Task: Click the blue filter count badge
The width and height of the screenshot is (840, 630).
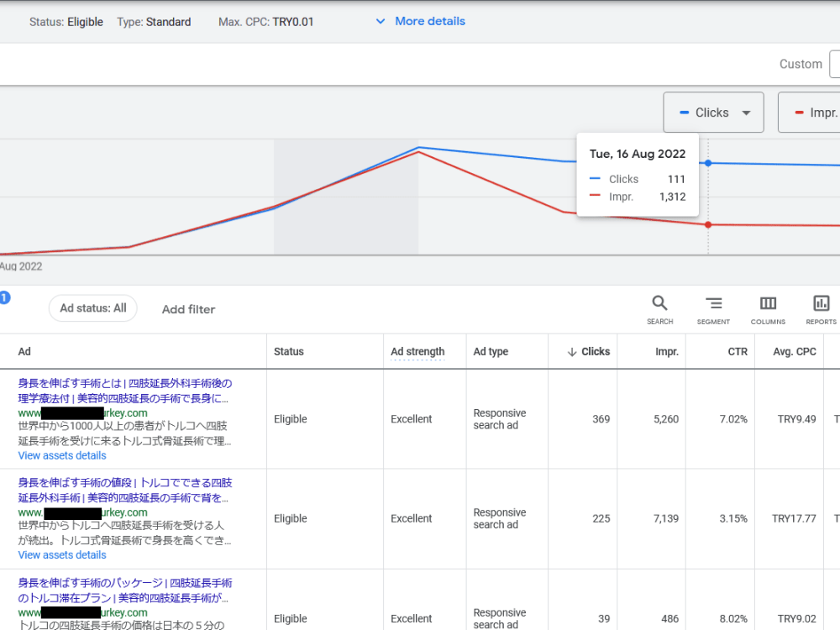Action: point(4,297)
